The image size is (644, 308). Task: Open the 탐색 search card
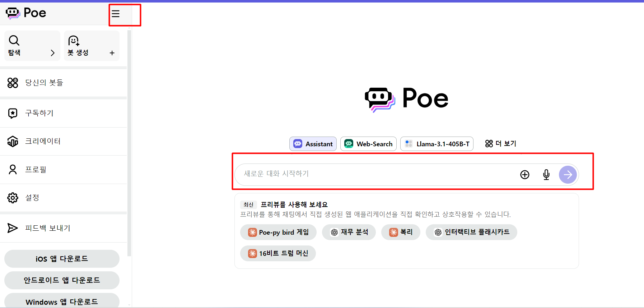tap(32, 46)
